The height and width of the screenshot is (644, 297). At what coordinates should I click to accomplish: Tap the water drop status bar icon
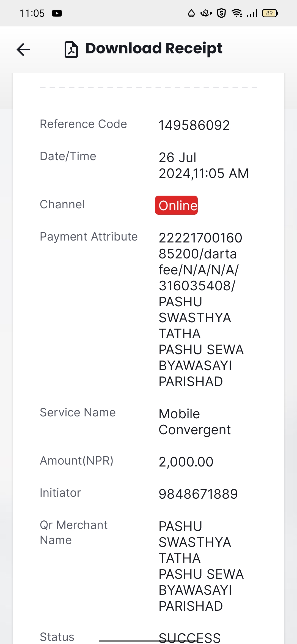191,13
